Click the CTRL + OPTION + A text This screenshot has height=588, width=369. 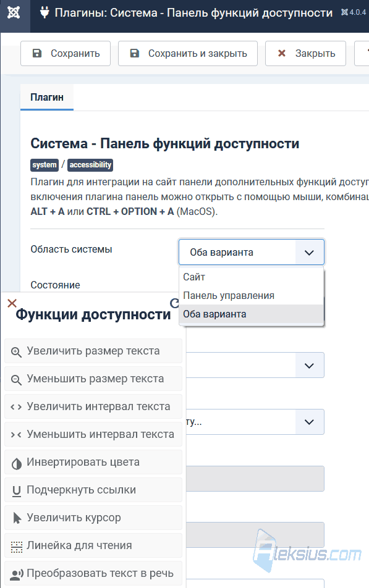click(130, 211)
